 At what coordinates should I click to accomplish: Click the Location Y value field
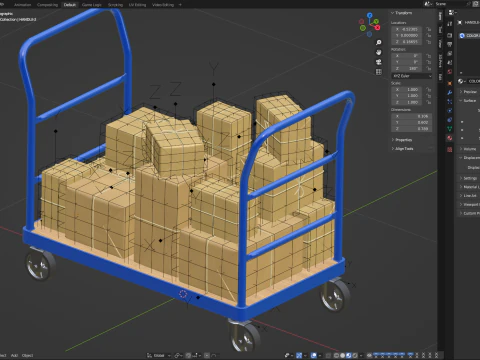pyautogui.click(x=407, y=35)
